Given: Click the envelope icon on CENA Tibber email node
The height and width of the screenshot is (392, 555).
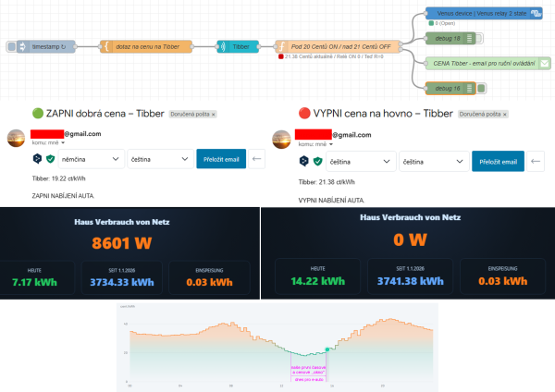Looking at the screenshot, I should [545, 63].
